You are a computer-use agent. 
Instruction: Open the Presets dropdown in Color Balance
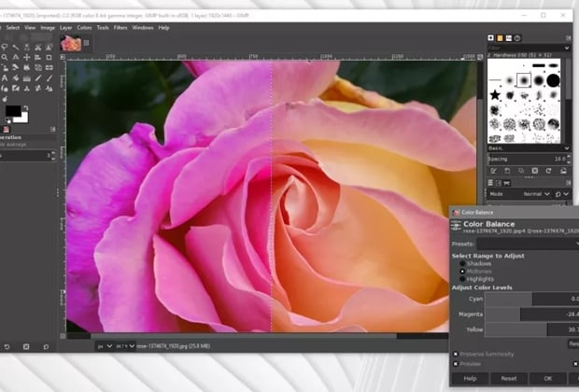[x=528, y=244]
